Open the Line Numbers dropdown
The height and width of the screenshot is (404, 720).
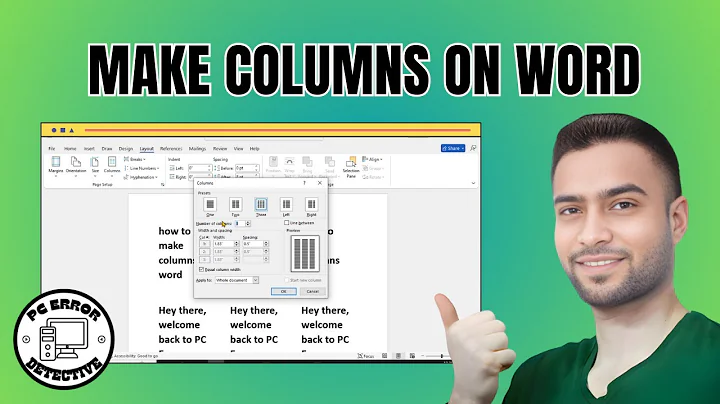click(141, 168)
